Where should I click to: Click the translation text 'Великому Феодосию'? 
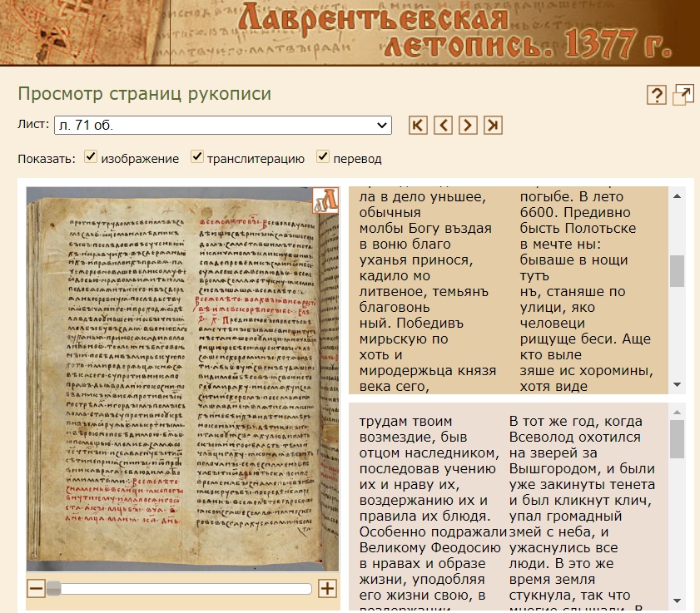(430, 548)
